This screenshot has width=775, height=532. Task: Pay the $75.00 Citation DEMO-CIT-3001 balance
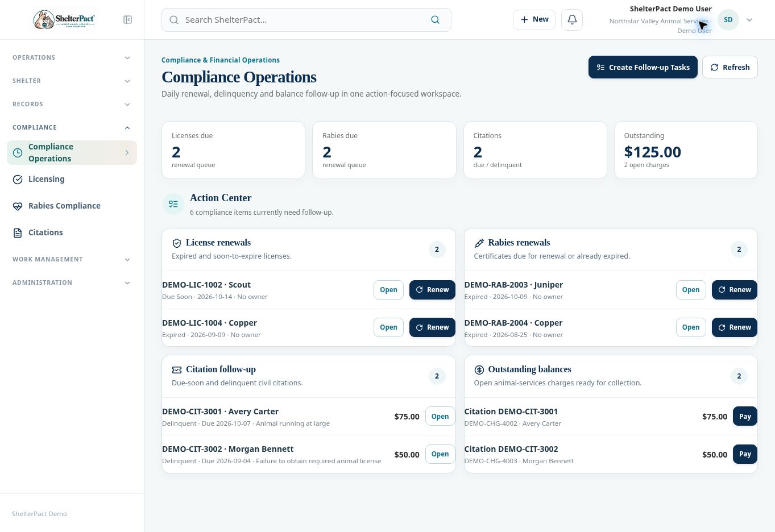coord(745,417)
